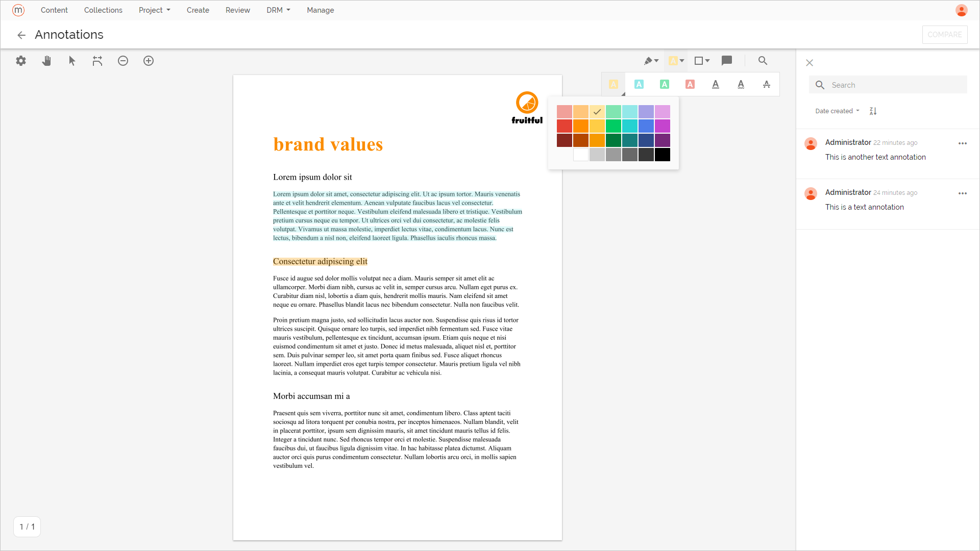Image resolution: width=980 pixels, height=551 pixels.
Task: Toggle the comments panel icon
Action: point(727,61)
